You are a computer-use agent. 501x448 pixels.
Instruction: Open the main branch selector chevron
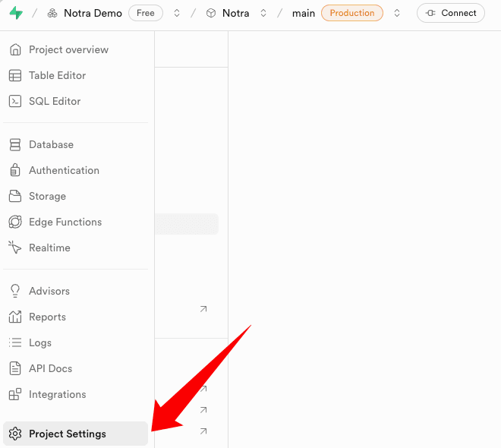[396, 13]
